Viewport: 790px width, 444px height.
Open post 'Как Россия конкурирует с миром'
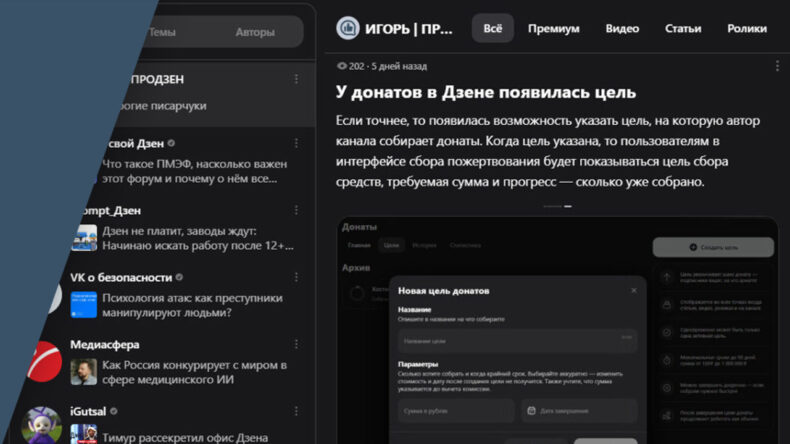[x=194, y=372]
